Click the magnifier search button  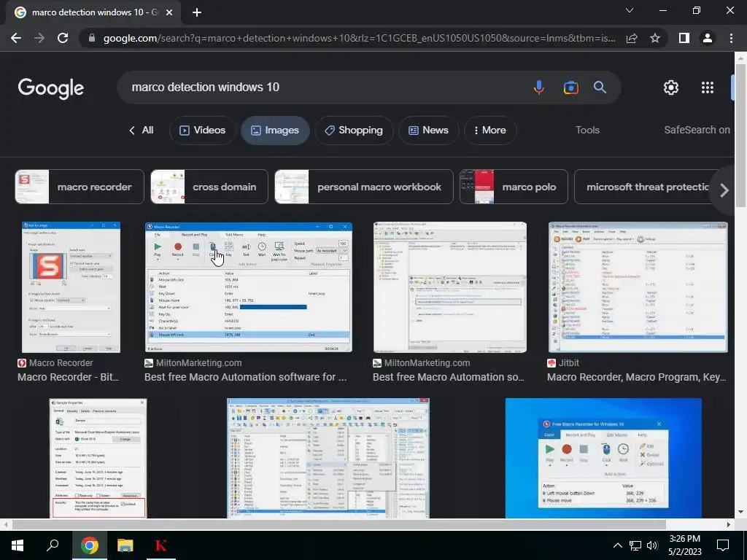click(x=600, y=87)
